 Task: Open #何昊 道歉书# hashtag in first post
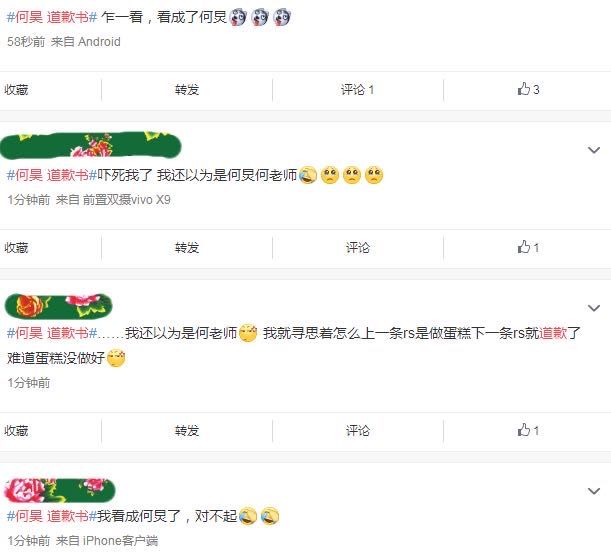(52, 18)
